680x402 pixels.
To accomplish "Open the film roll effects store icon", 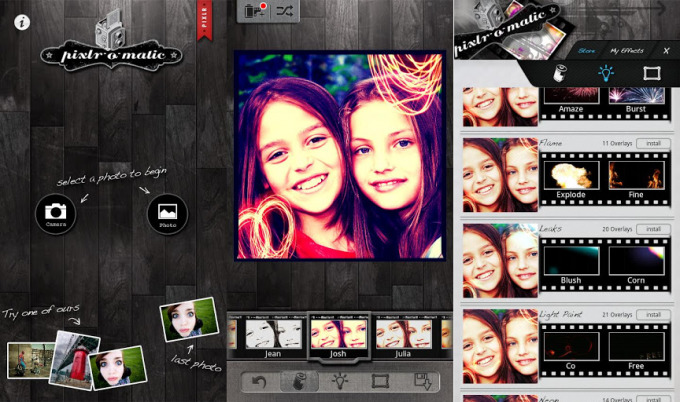I will point(255,11).
